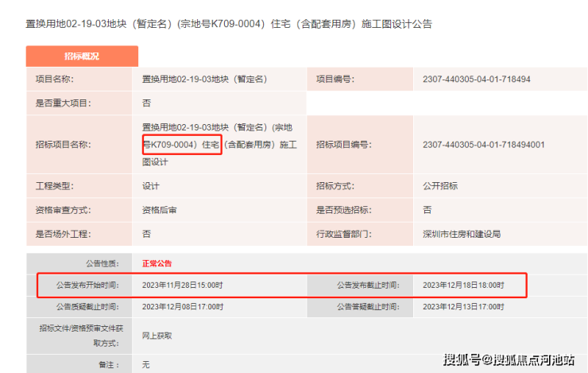Image resolution: width=588 pixels, height=373 pixels.
Task: Click the 是否重大项目 label
Action: coord(64,103)
